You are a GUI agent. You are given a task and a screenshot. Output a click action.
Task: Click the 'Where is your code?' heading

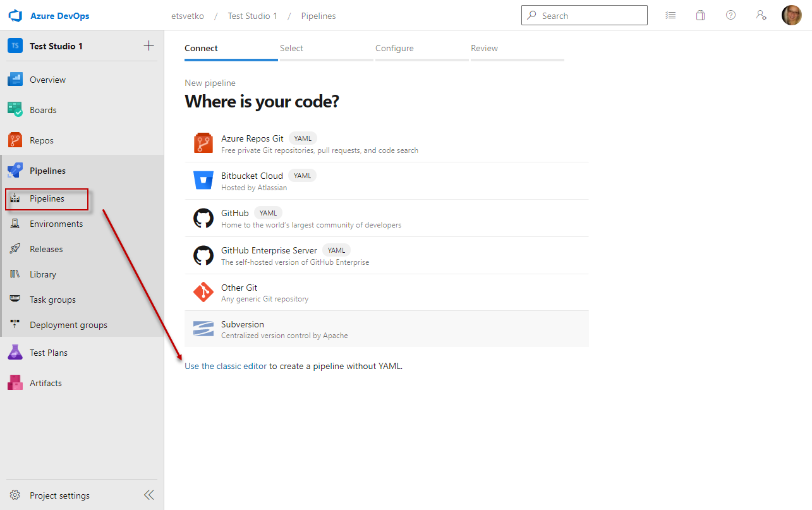262,101
